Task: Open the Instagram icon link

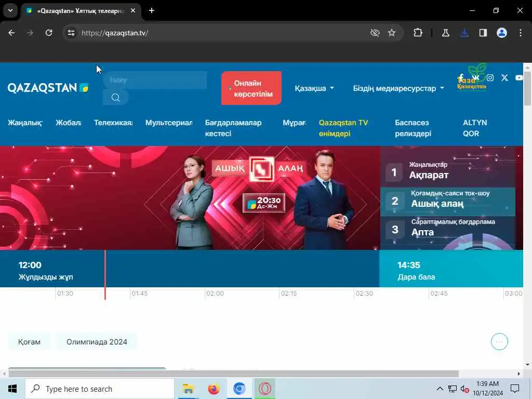Action: (490, 78)
